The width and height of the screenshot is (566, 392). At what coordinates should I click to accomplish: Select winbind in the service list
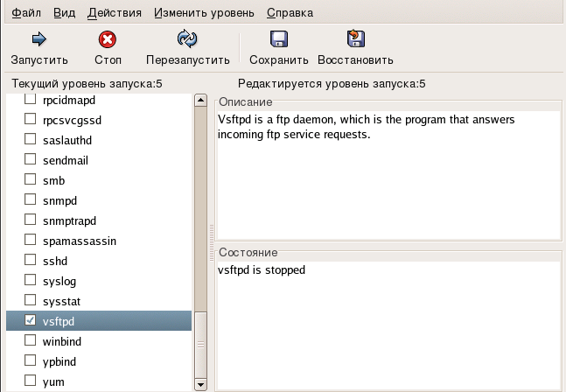[61, 341]
